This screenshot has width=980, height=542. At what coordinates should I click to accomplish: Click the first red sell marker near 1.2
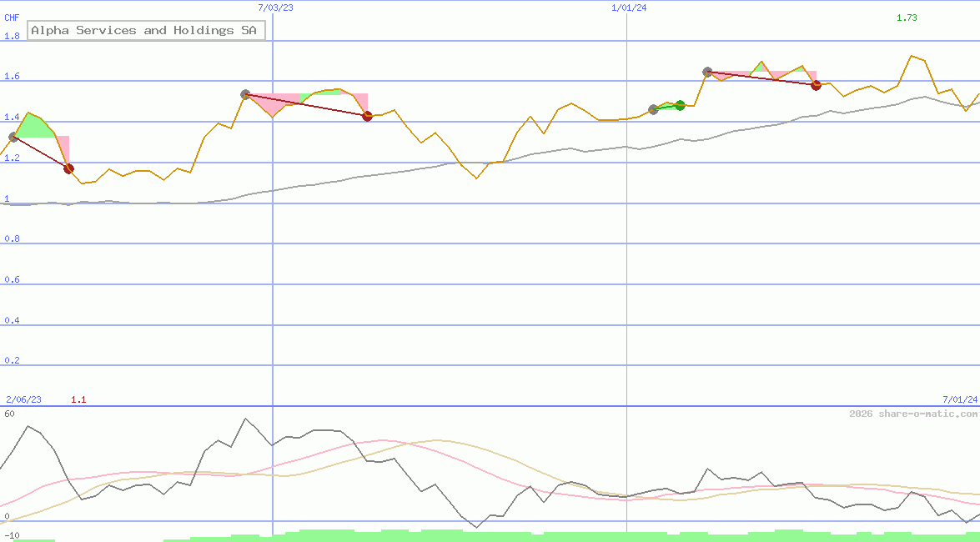click(x=68, y=169)
